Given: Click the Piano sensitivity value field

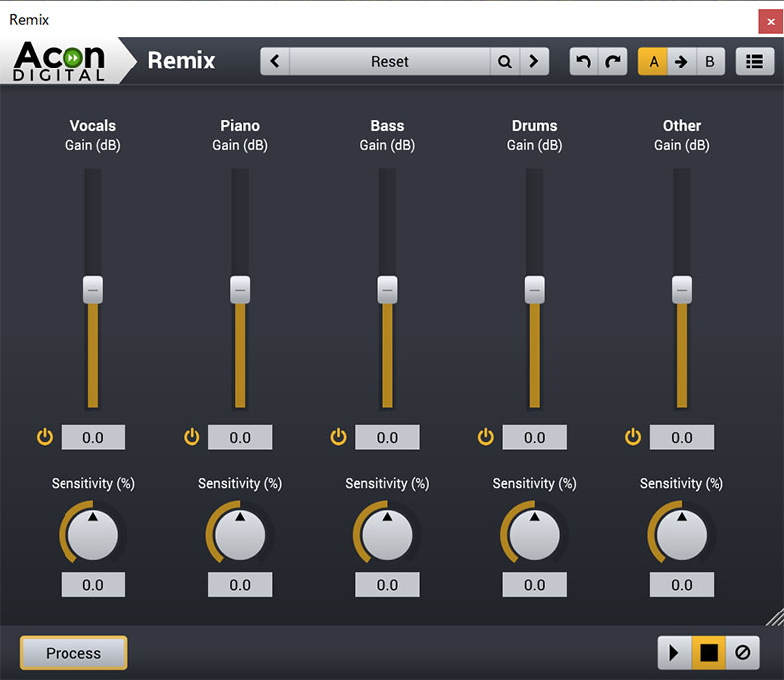Looking at the screenshot, I should [240, 584].
